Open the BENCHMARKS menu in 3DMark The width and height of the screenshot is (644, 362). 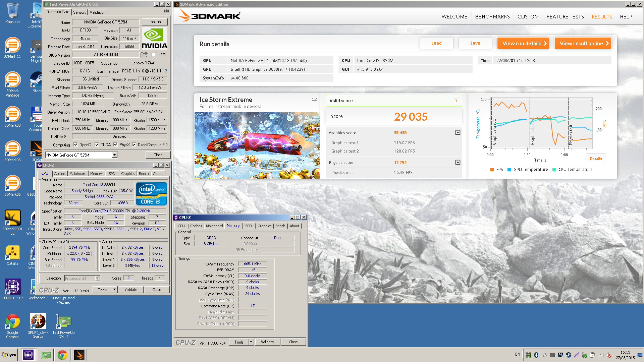pos(492,16)
